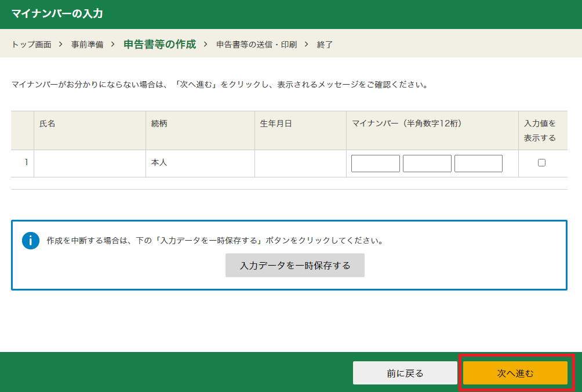Screen dimensions: 582x392
Task: Click the トップ画面 breadcrumb step
Action: pyautogui.click(x=31, y=45)
